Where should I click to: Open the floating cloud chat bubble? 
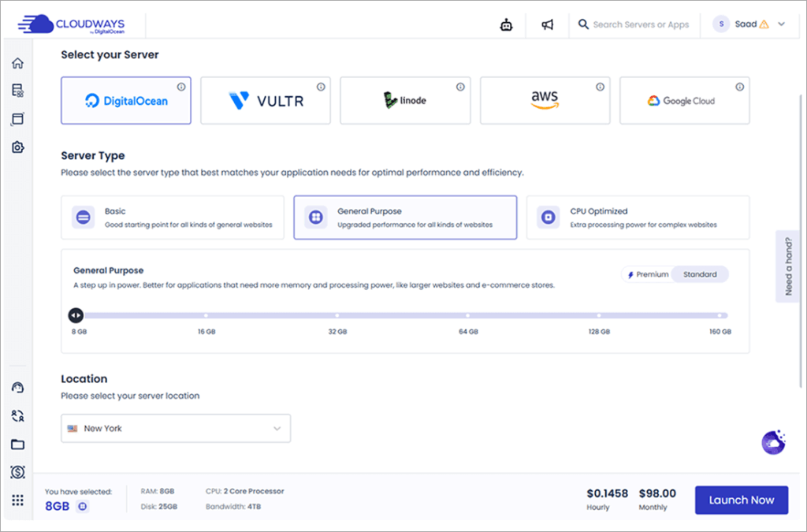[x=772, y=443]
